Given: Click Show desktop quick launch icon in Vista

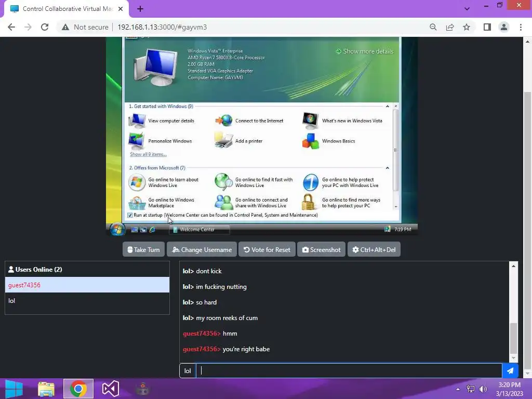Looking at the screenshot, I should point(135,230).
